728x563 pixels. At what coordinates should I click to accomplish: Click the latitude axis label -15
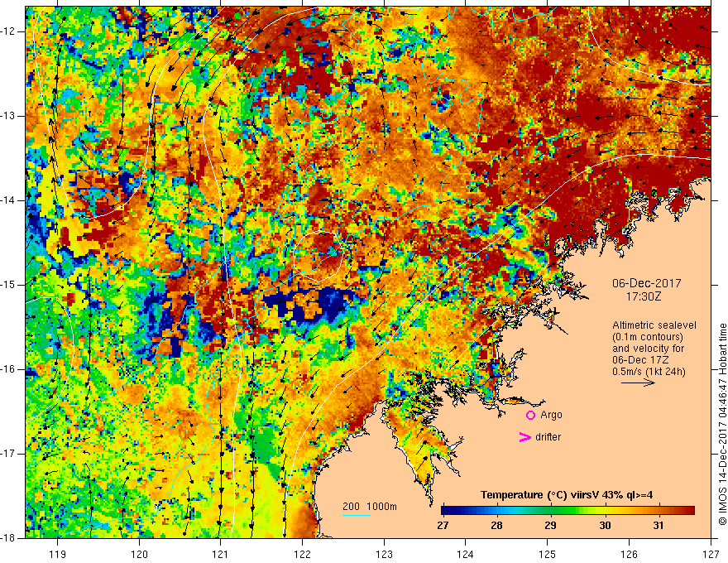point(8,285)
